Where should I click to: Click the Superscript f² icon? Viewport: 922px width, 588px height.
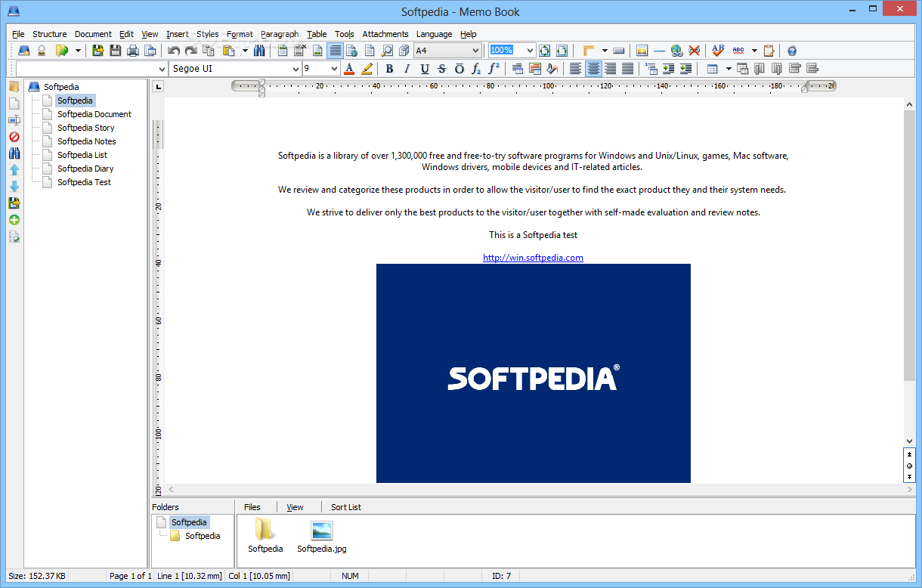coord(493,69)
